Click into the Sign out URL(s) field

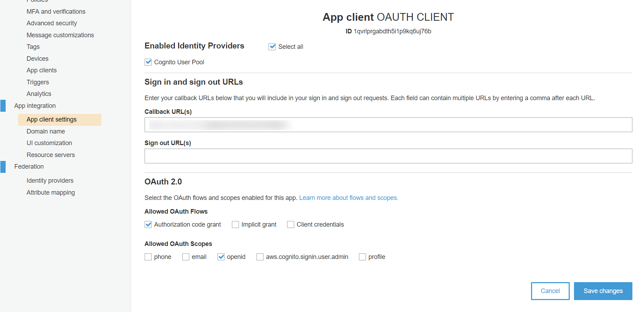(x=388, y=156)
